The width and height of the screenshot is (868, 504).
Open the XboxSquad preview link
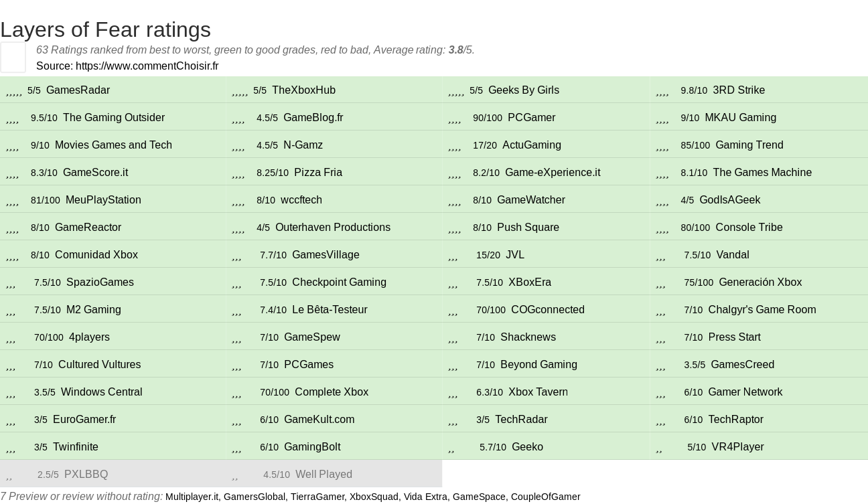[x=374, y=497]
